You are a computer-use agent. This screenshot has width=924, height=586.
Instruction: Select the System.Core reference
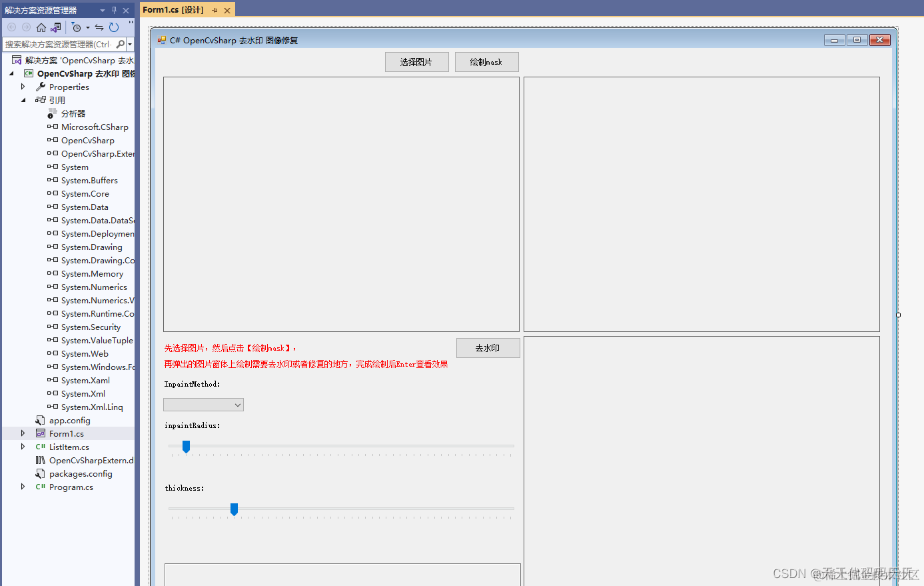tap(85, 193)
